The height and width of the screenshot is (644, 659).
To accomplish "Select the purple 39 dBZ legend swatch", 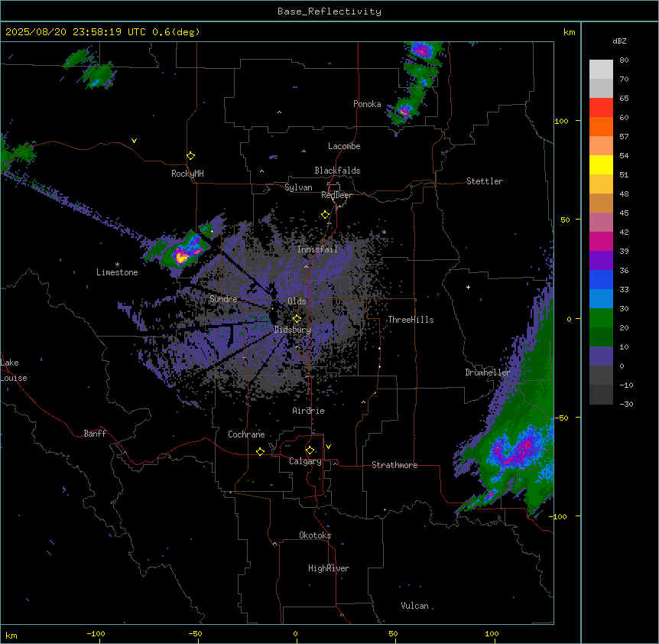I will pyautogui.click(x=601, y=260).
